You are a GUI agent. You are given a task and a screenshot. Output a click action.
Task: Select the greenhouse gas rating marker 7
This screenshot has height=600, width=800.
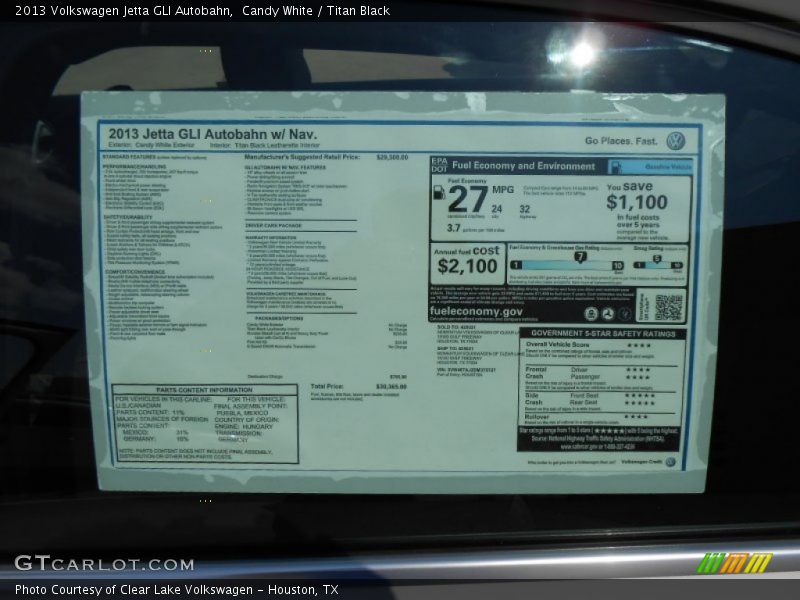pyautogui.click(x=580, y=257)
